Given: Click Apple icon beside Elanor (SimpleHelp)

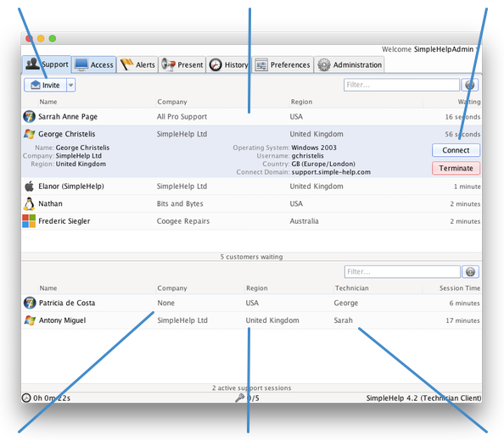Looking at the screenshot, I should [29, 186].
